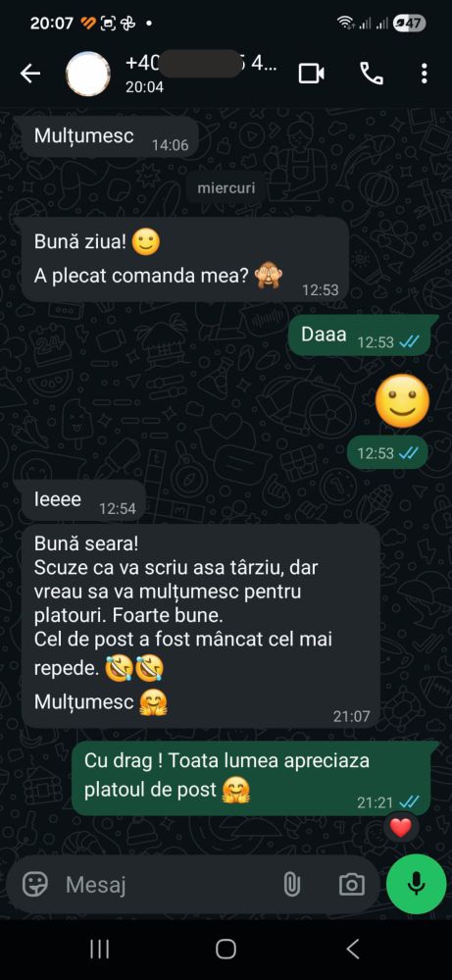This screenshot has width=452, height=980.
Task: Open the attachment paperclip
Action: 291,885
